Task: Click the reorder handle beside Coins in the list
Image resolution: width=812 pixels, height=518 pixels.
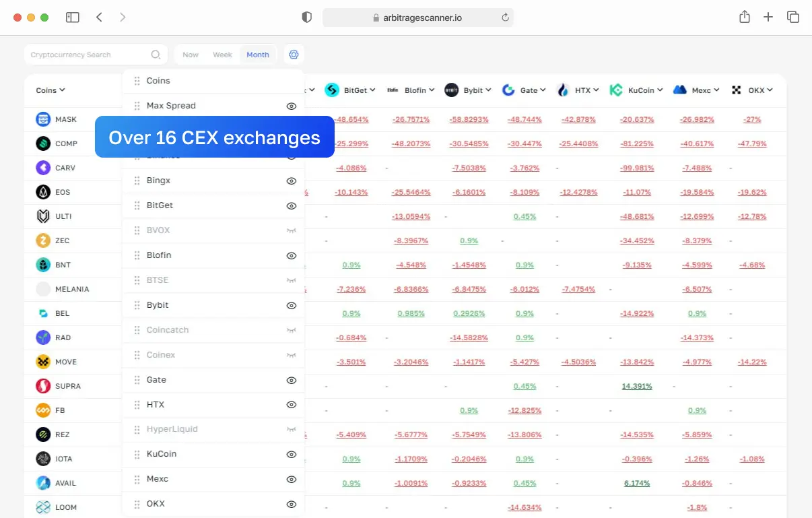Action: 137,81
